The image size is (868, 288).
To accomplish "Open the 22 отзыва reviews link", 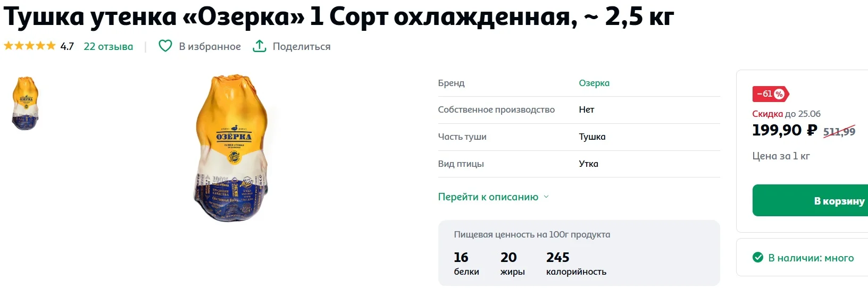I will (108, 46).
